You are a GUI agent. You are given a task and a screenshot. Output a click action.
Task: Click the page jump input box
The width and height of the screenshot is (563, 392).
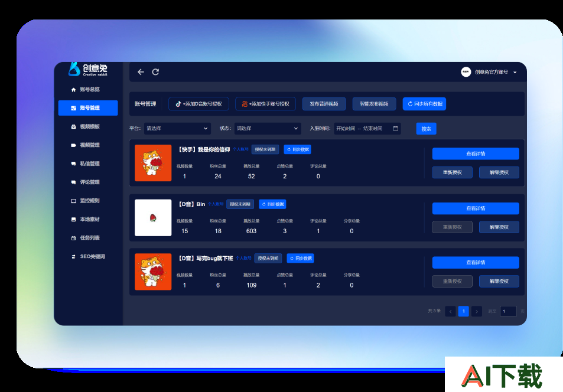pyautogui.click(x=508, y=311)
